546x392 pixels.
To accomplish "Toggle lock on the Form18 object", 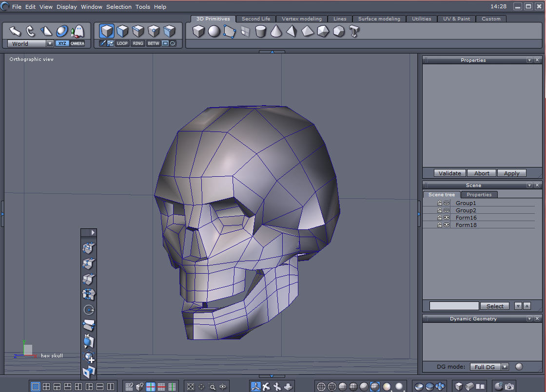I will tap(439, 224).
